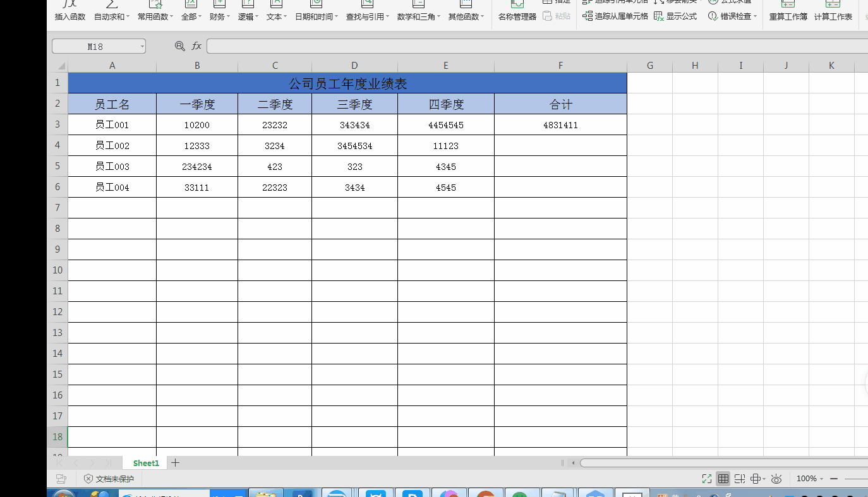Click the fx icon in formula bar

click(196, 46)
